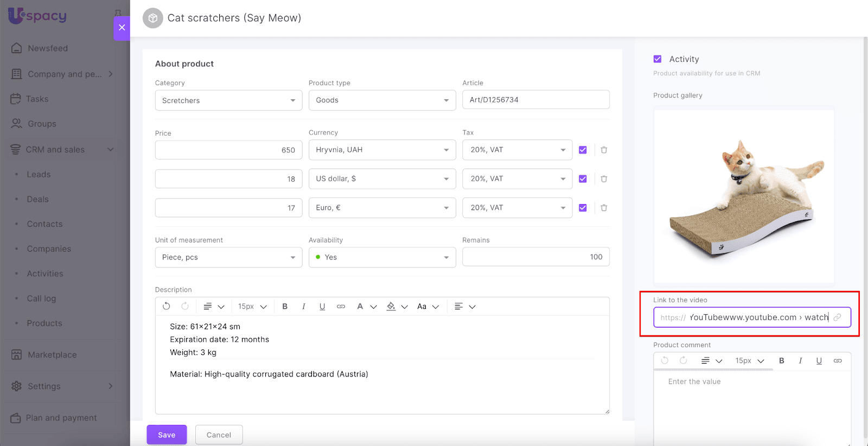Toggle the Activity checkbox
The image size is (868, 446).
[658, 59]
